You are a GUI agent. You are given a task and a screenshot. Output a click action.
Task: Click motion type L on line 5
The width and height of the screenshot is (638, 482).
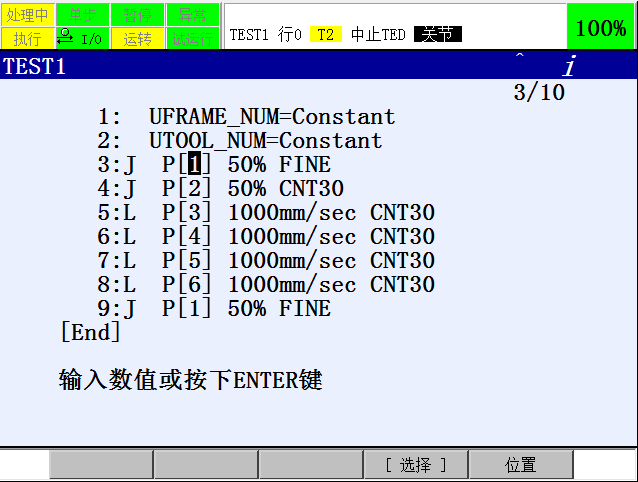tap(129, 213)
